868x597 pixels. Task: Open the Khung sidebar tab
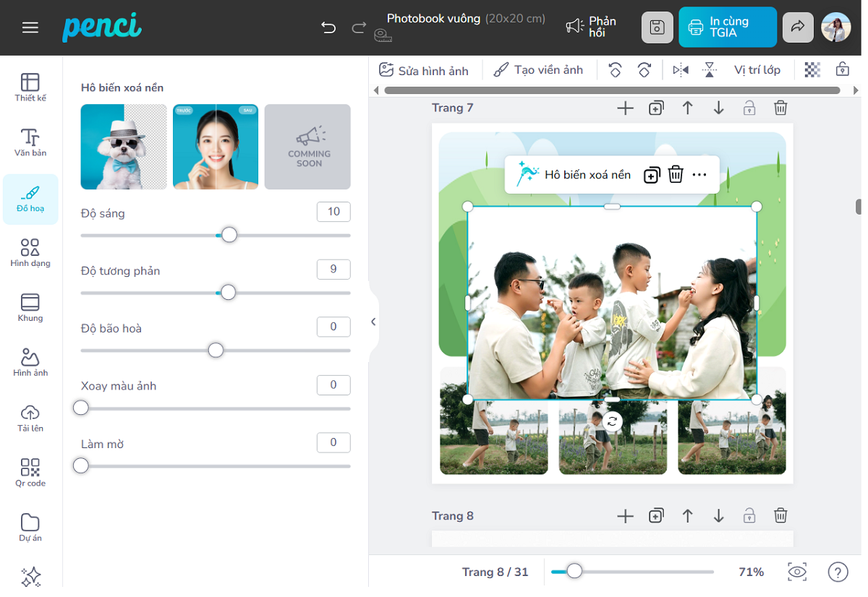pyautogui.click(x=30, y=307)
